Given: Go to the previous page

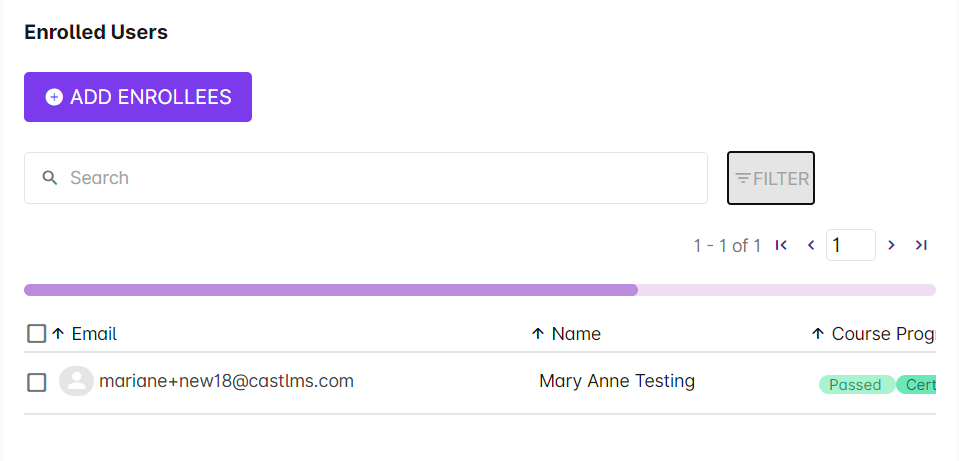Looking at the screenshot, I should 811,245.
